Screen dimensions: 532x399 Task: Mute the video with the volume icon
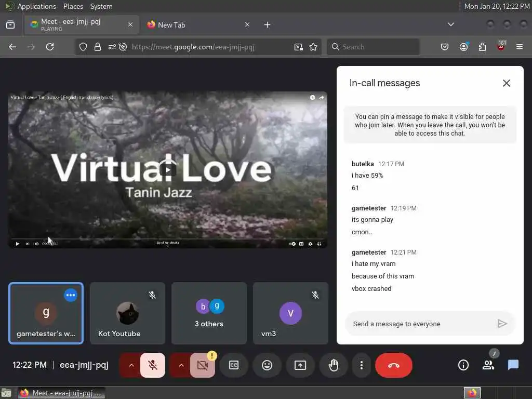pos(36,244)
